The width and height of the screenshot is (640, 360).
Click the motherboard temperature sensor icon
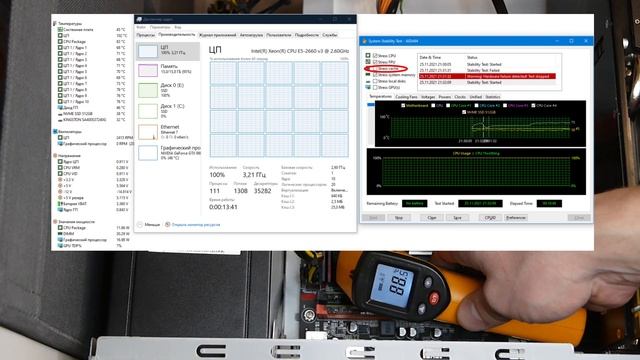pyautogui.click(x=60, y=30)
